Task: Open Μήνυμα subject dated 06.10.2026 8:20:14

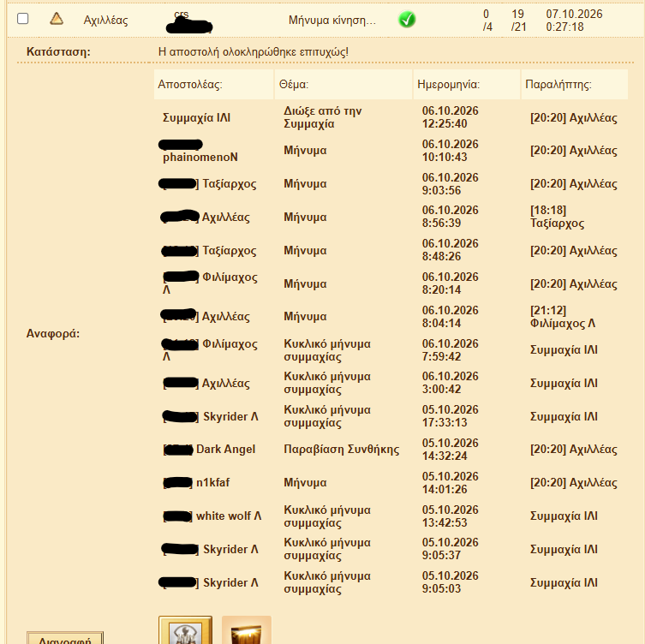Action: point(305,283)
